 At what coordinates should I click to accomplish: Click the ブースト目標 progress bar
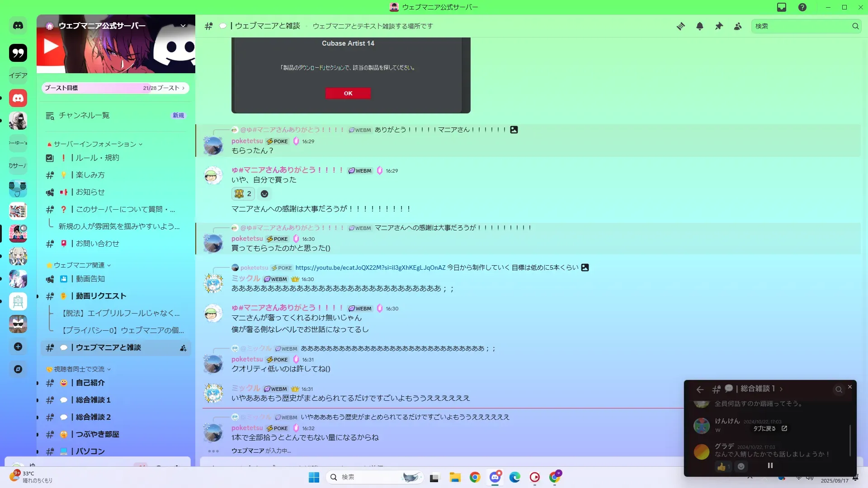click(x=115, y=88)
